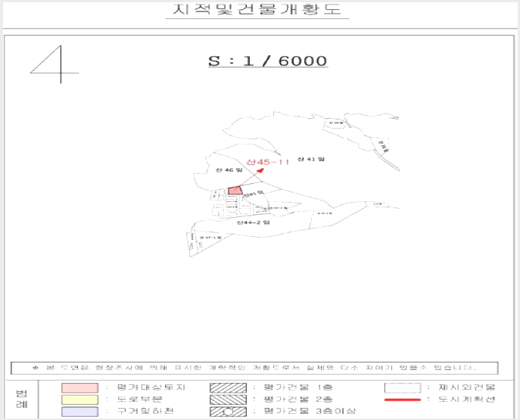Click the 산44-2 임 parcel label

click(x=253, y=222)
